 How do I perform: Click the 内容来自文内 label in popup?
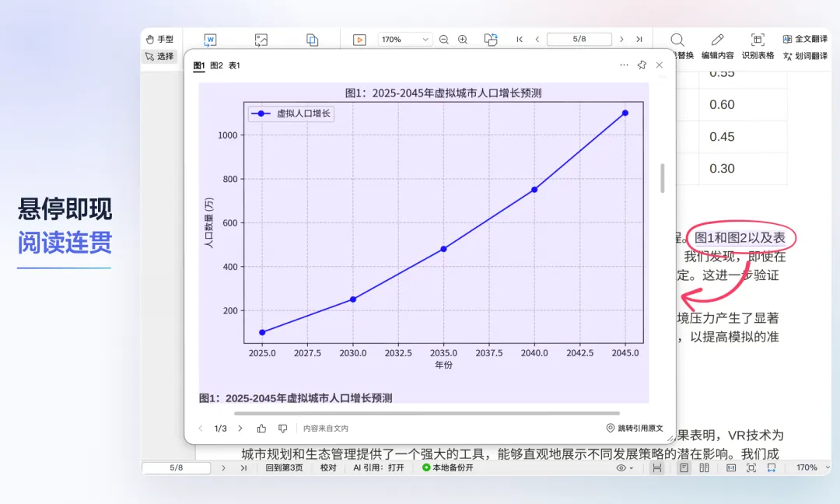click(326, 429)
